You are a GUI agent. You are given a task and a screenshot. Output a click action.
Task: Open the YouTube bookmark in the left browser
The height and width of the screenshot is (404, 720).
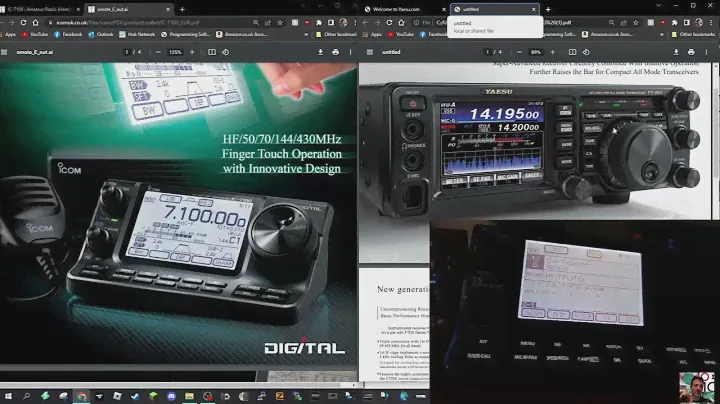(36, 34)
